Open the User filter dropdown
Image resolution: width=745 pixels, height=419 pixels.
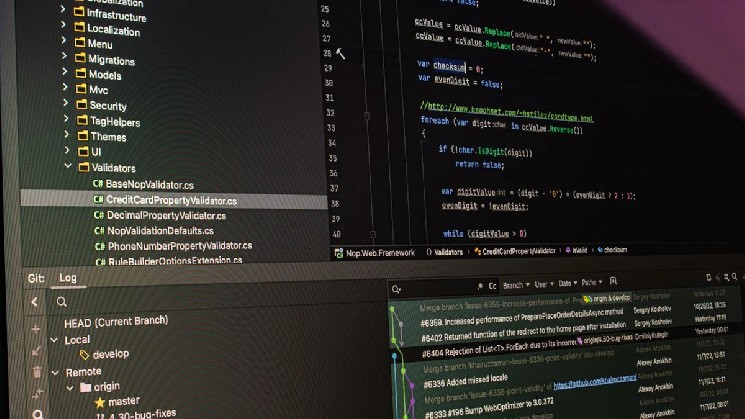click(544, 285)
